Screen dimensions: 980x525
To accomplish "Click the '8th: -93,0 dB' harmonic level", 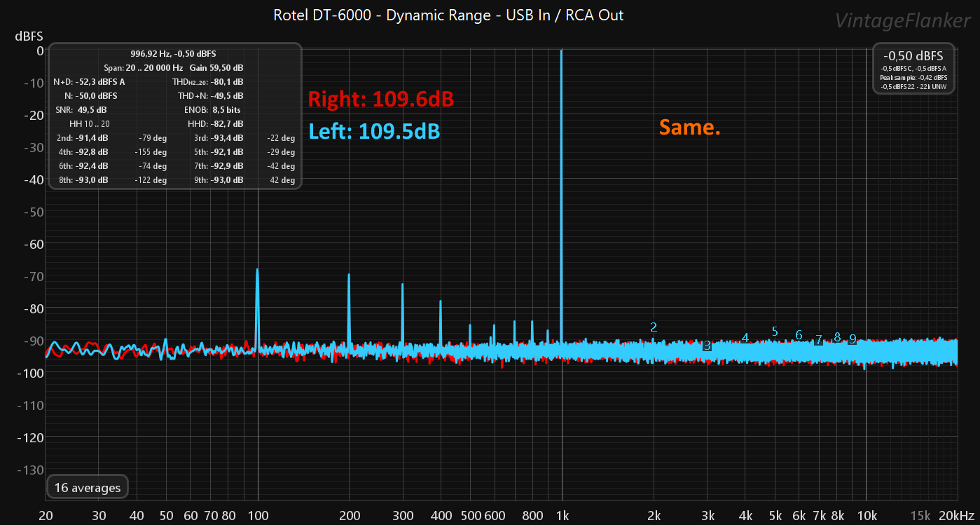I will point(82,180).
